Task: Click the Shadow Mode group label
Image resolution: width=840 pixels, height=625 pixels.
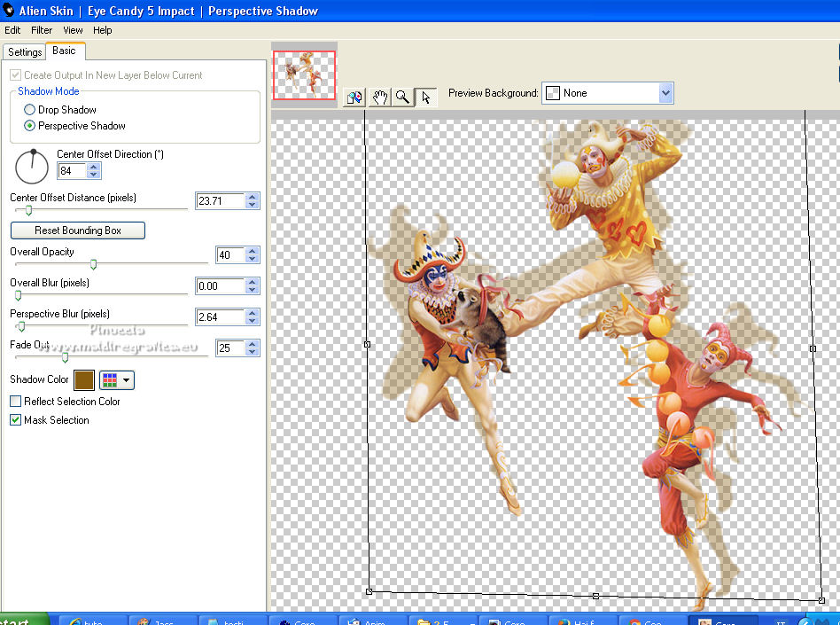Action: pos(48,91)
